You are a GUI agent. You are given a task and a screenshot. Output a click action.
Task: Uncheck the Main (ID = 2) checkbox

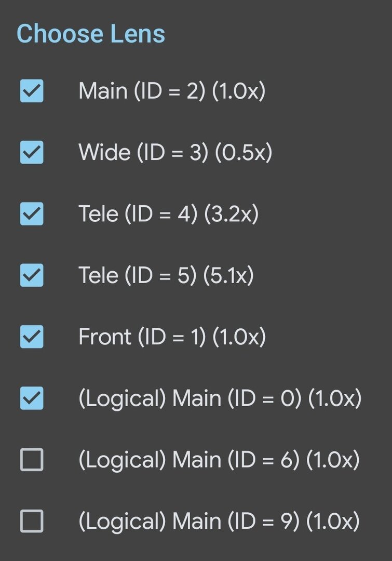click(32, 91)
